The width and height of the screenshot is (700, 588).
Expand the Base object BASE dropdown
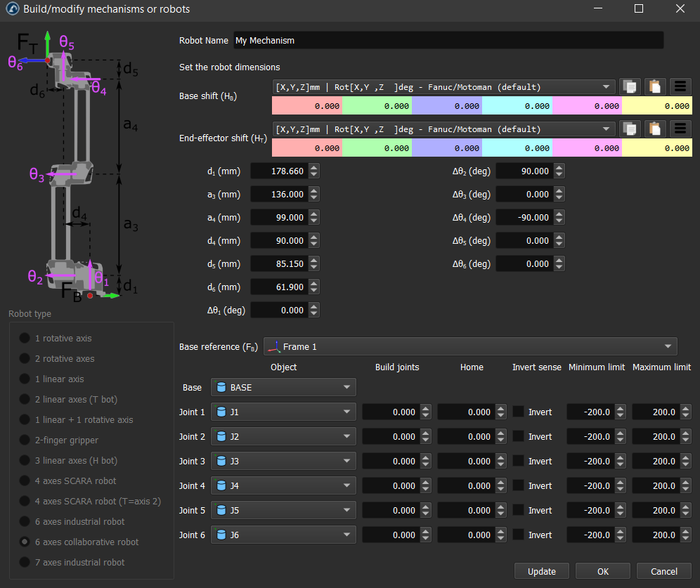tap(283, 388)
